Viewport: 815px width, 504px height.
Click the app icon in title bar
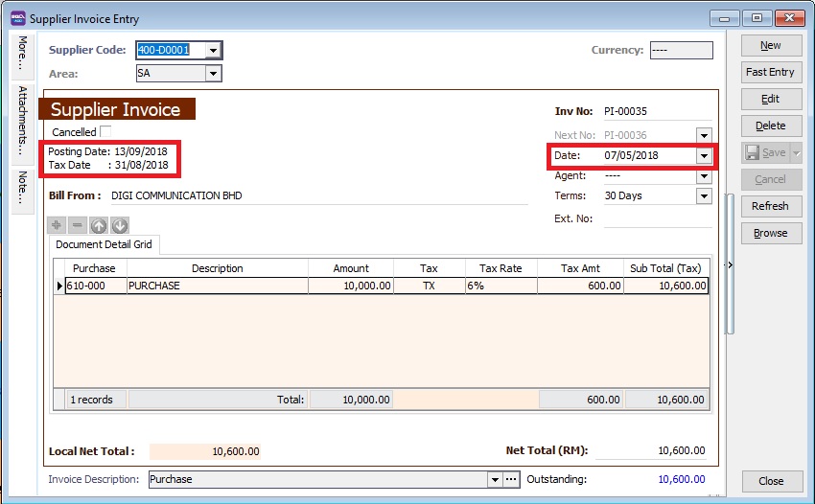[x=17, y=17]
